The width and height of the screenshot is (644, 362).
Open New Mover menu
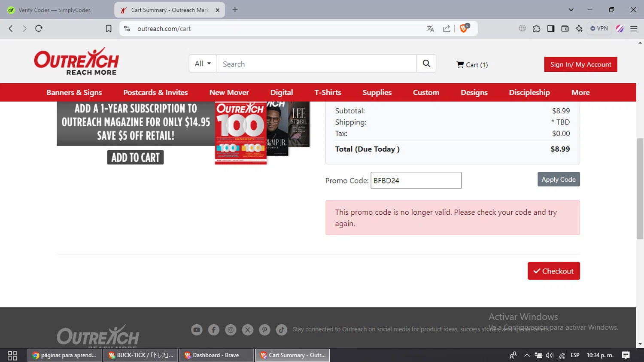click(229, 92)
